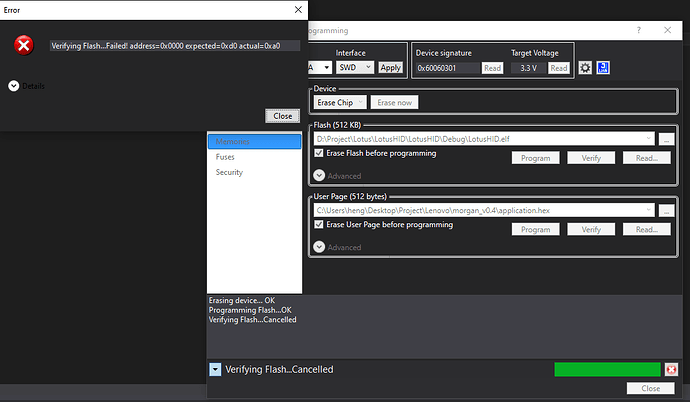The height and width of the screenshot is (402, 690).
Task: Click the blue J-Link info icon
Action: pos(604,68)
